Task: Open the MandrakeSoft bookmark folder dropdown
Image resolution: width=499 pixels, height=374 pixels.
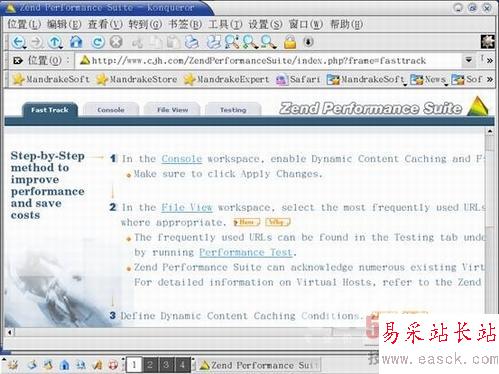Action: tap(366, 79)
